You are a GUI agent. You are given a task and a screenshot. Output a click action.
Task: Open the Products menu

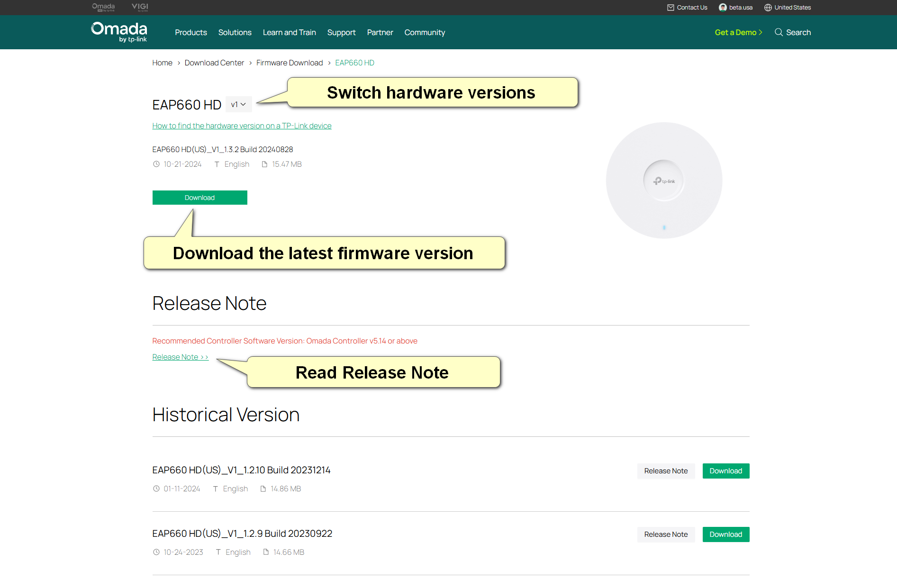pos(191,32)
